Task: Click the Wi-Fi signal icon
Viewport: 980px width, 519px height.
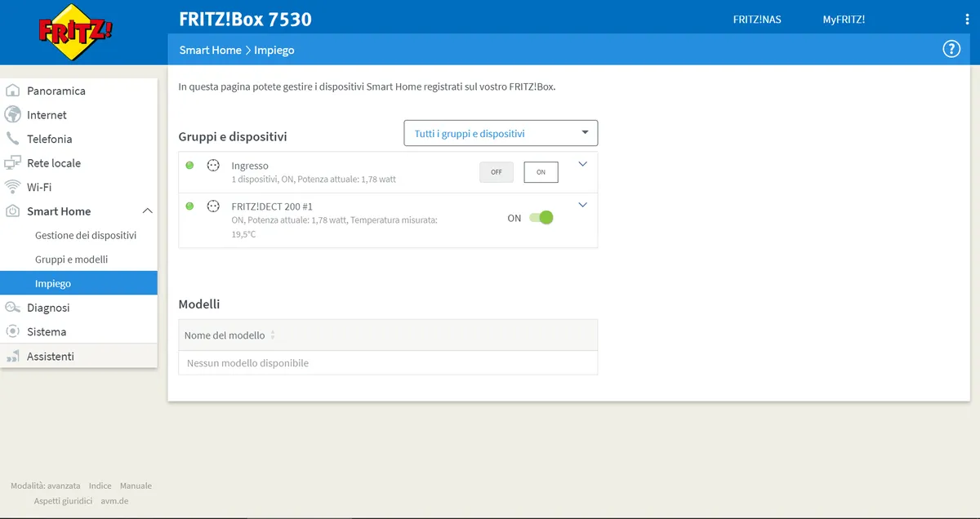Action: click(x=12, y=187)
